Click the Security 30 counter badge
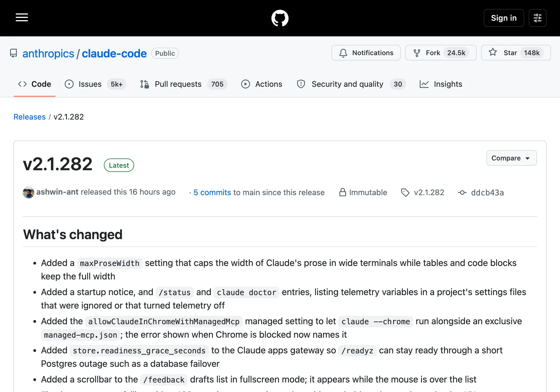 click(x=398, y=84)
